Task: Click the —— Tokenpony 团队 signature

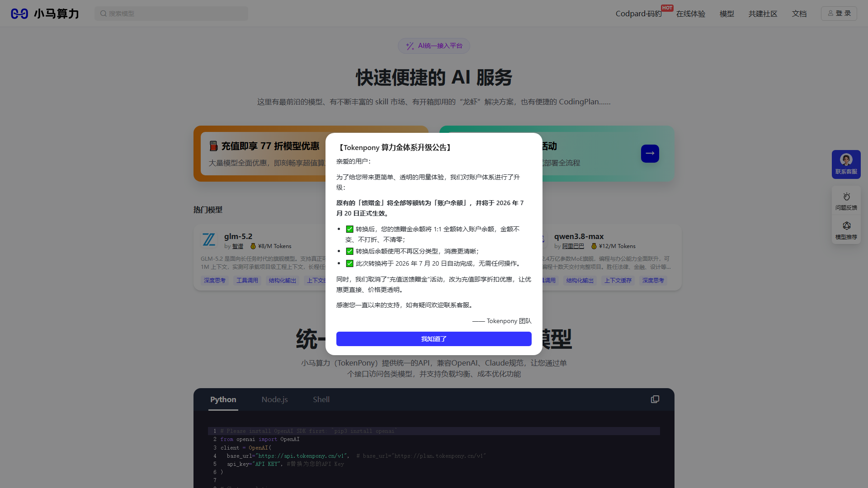Action: point(502,321)
